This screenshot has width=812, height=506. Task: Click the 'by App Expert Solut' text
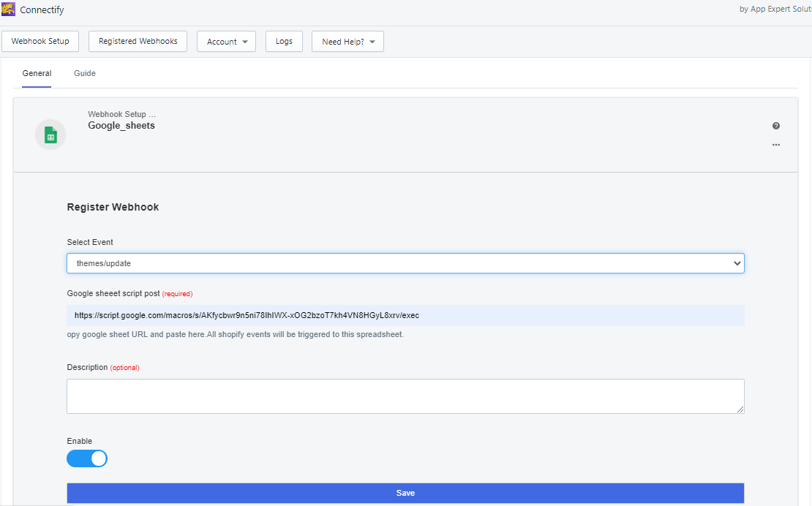click(775, 9)
